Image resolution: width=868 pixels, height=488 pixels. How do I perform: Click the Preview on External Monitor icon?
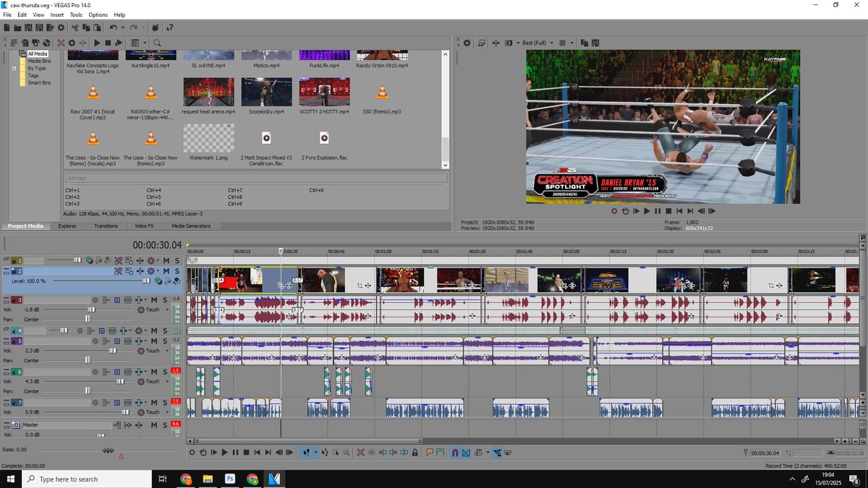coord(482,43)
